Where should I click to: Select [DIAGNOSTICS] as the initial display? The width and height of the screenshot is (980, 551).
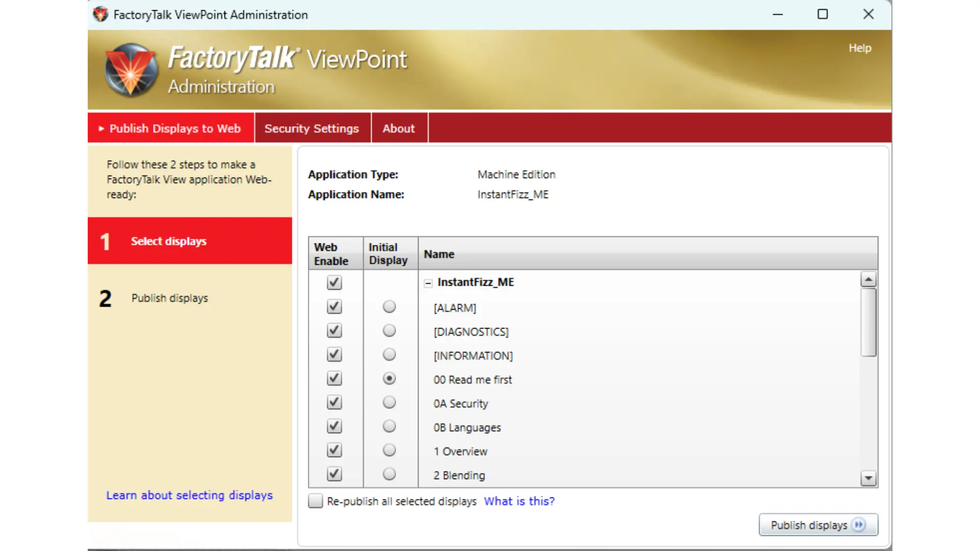[389, 331]
